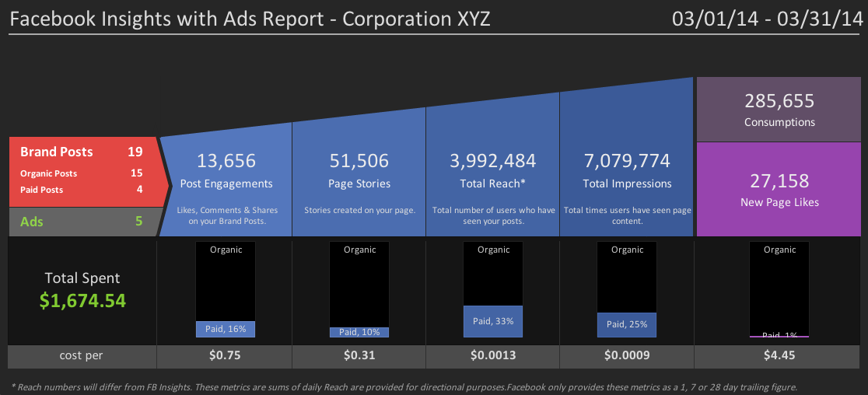This screenshot has height=395, width=868.
Task: Click the 'Total number of users' reach description
Action: click(493, 215)
